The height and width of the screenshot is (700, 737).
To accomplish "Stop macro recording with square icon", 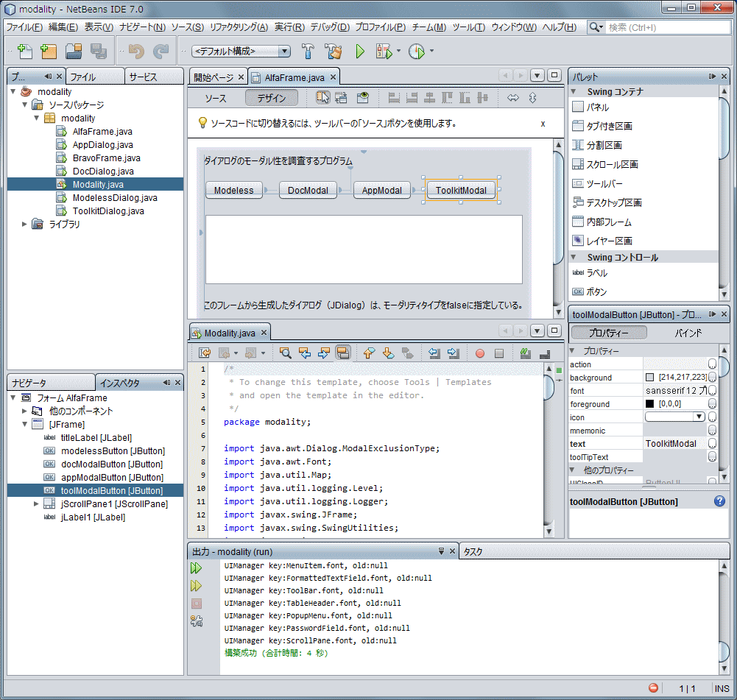I will [x=499, y=353].
